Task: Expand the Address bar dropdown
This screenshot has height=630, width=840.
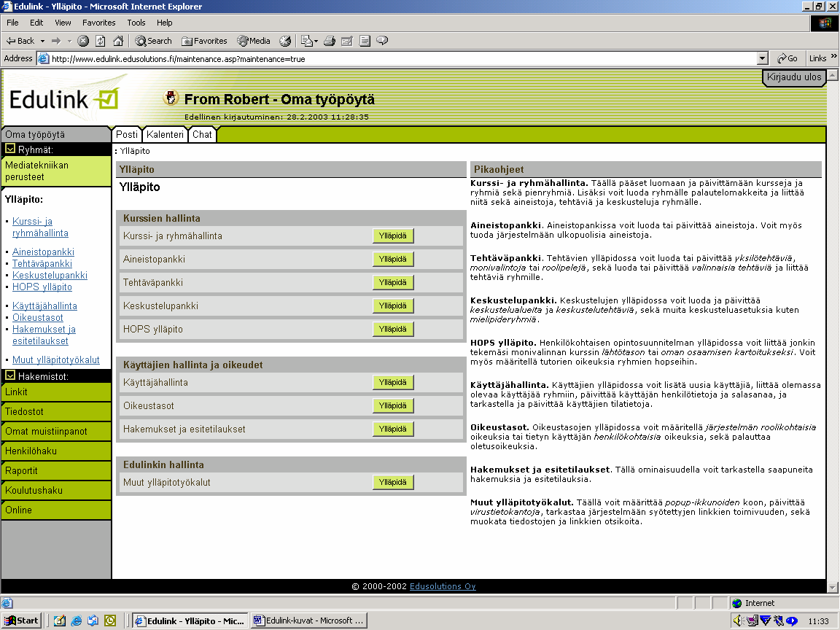Action: pyautogui.click(x=763, y=58)
